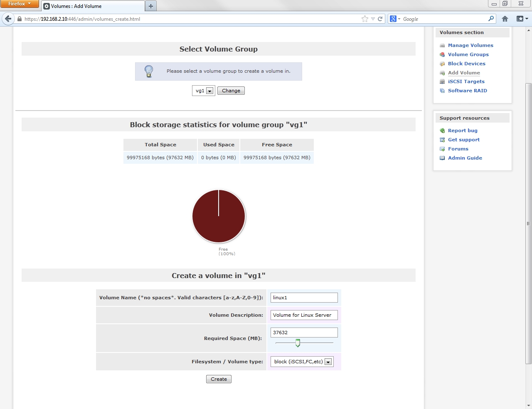Image resolution: width=532 pixels, height=409 pixels.
Task: Click the Required Space slider handle
Action: (298, 343)
